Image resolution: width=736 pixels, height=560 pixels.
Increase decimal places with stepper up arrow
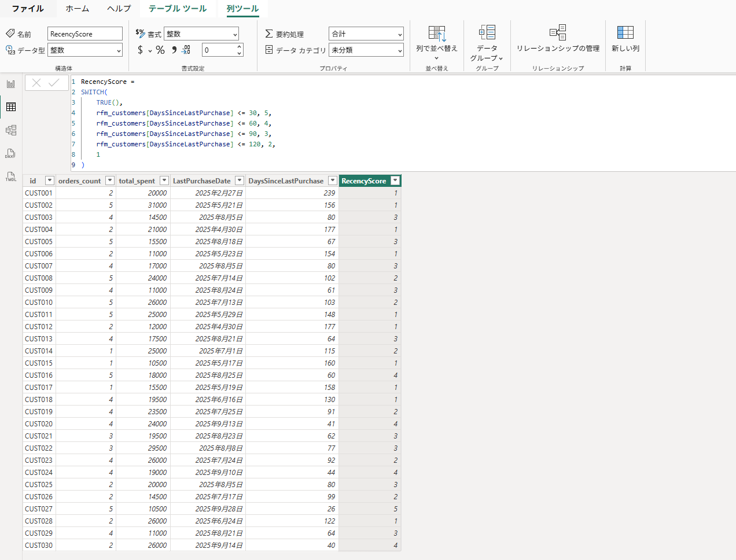pyautogui.click(x=239, y=47)
